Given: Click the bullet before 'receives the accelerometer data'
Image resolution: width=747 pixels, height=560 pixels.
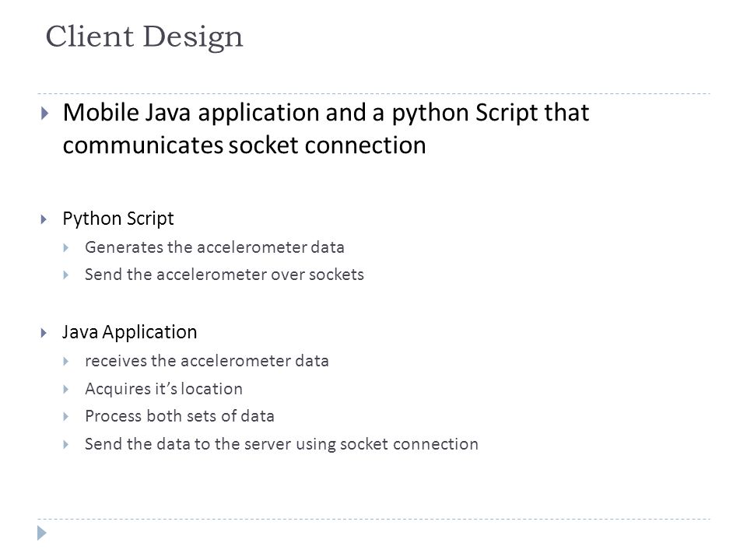Looking at the screenshot, I should (65, 362).
